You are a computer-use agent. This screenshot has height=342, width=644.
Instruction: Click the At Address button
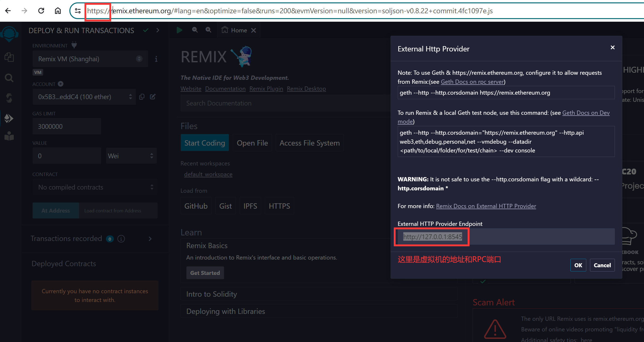coord(56,211)
